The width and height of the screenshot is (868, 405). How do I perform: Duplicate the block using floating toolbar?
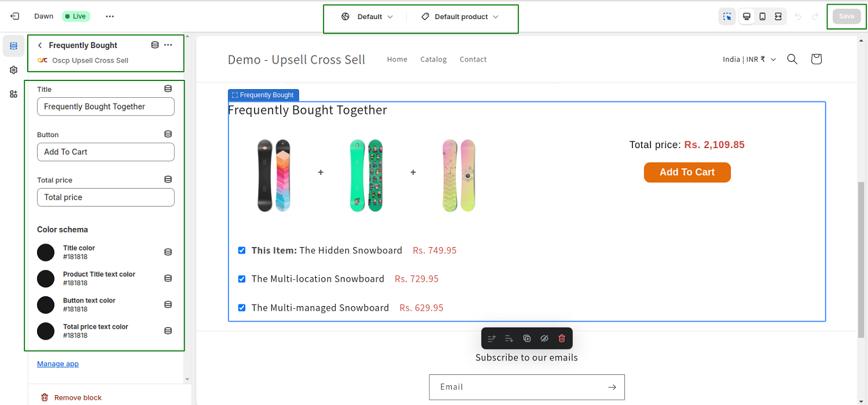[x=527, y=338]
